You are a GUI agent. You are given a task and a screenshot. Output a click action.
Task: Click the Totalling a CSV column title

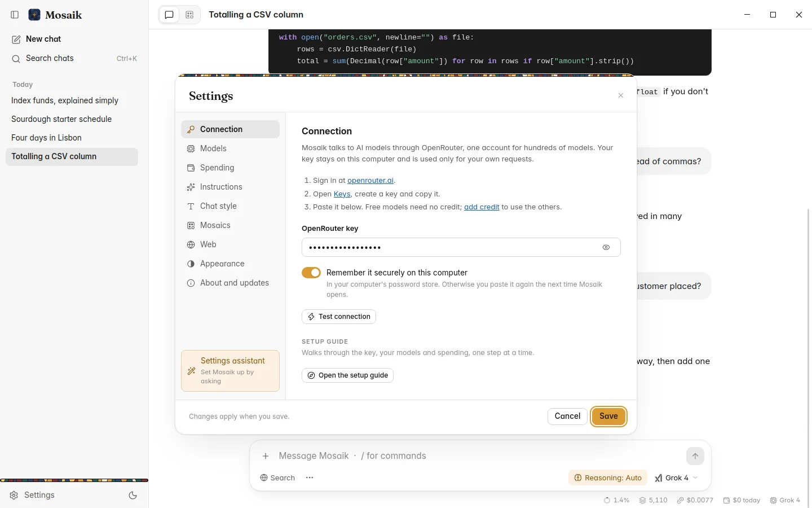[x=256, y=15]
